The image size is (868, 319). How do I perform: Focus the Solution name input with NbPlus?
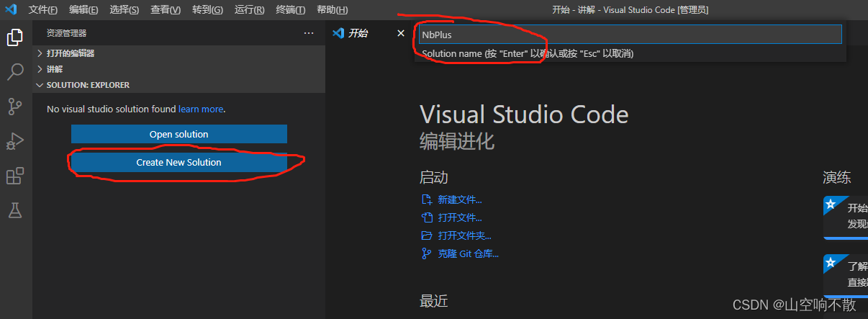(x=630, y=35)
